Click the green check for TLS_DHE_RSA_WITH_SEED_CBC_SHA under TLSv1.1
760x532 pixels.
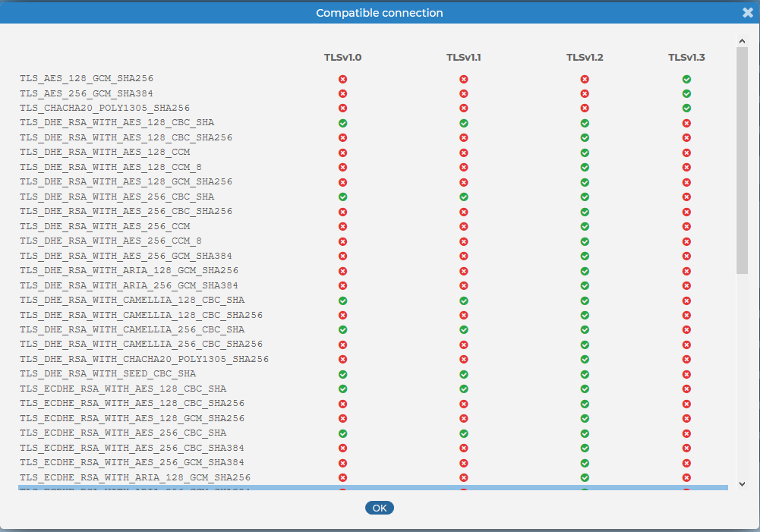click(x=463, y=374)
